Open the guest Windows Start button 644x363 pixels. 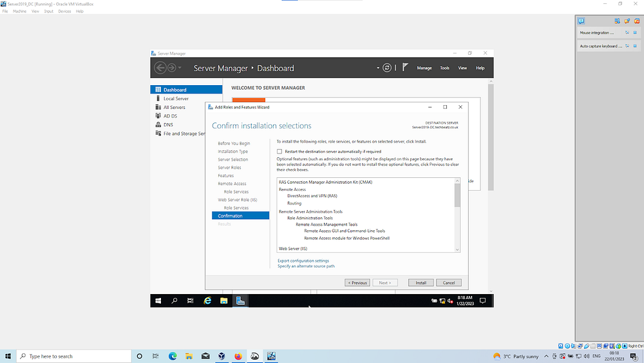click(158, 301)
